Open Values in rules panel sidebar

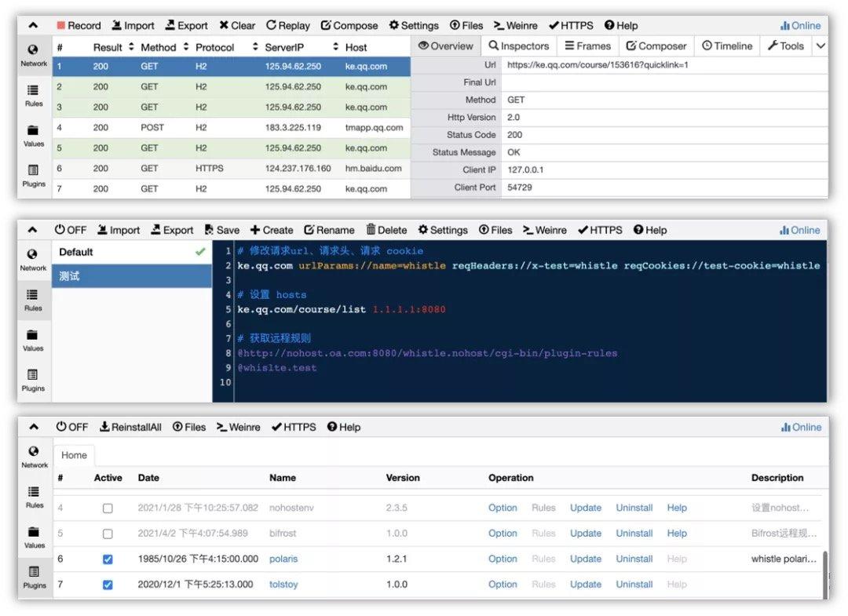(x=33, y=341)
